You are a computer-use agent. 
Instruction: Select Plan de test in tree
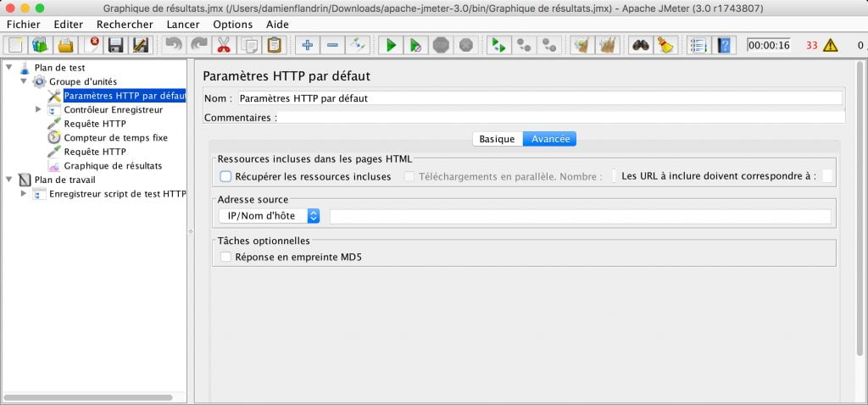click(60, 68)
